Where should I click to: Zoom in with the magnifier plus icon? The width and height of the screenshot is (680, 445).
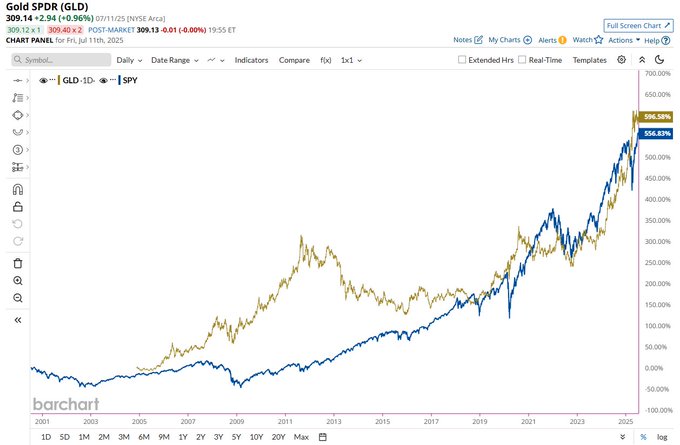pyautogui.click(x=18, y=281)
